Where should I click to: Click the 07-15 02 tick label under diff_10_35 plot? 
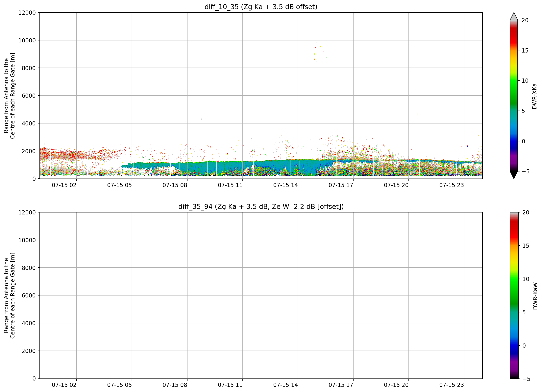click(64, 185)
